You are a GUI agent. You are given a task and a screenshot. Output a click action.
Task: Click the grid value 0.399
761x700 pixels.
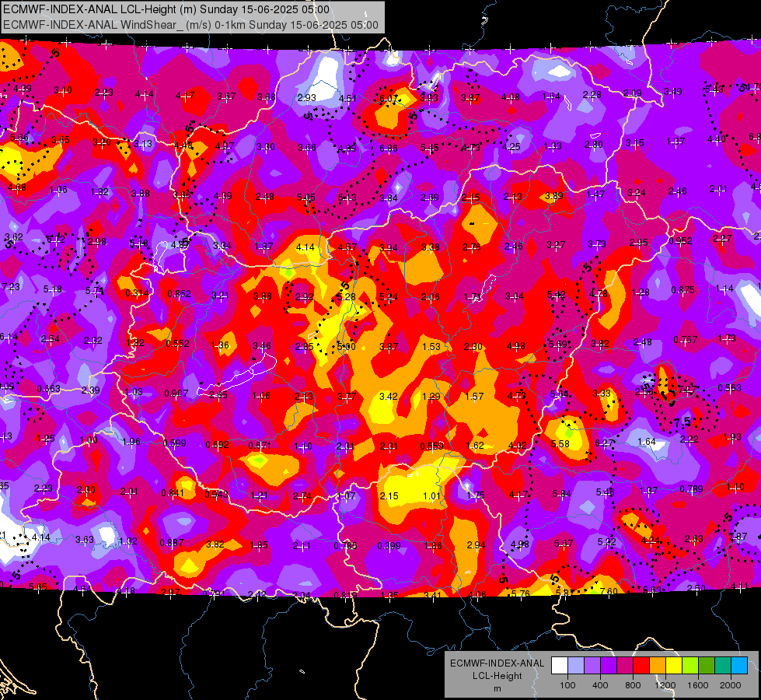[389, 546]
